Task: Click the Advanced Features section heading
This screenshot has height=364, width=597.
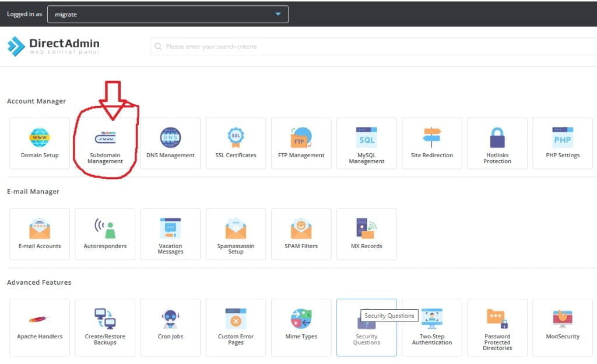Action: tap(39, 282)
